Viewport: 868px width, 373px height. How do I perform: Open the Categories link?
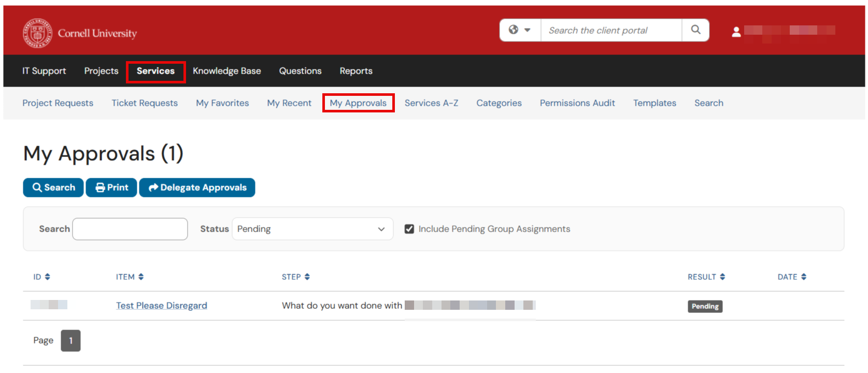pos(499,103)
